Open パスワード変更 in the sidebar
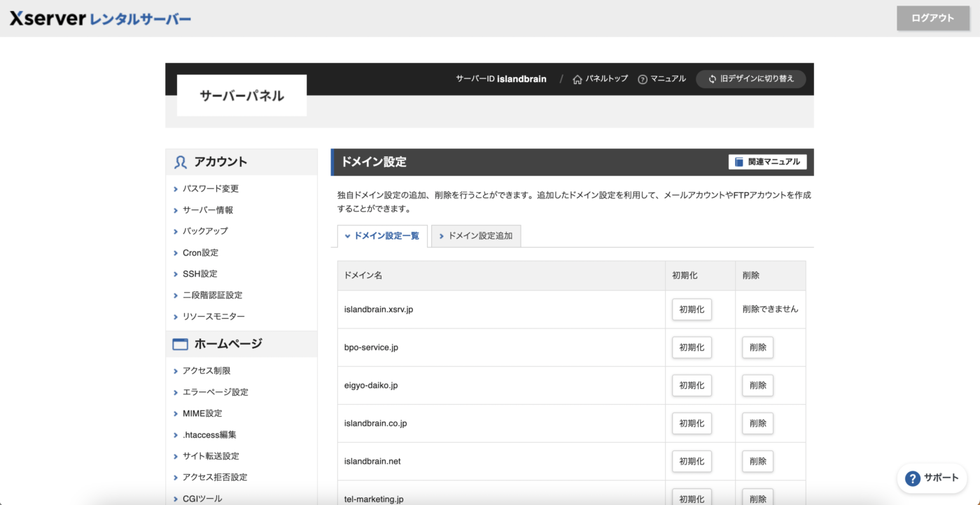 (x=211, y=188)
